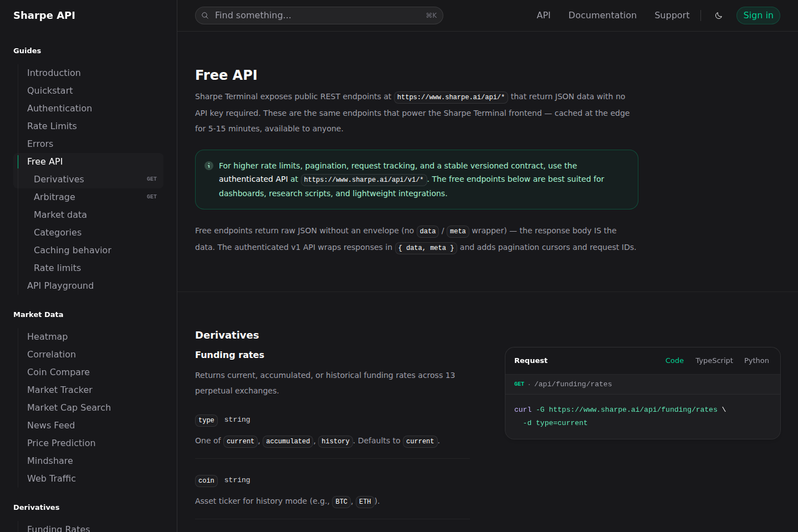Open the API top navigation link
Viewport: 798px width, 532px height.
(544, 16)
